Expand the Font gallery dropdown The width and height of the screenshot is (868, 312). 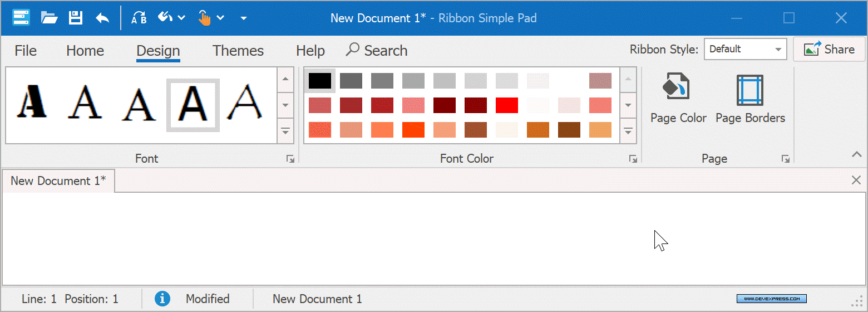point(285,131)
